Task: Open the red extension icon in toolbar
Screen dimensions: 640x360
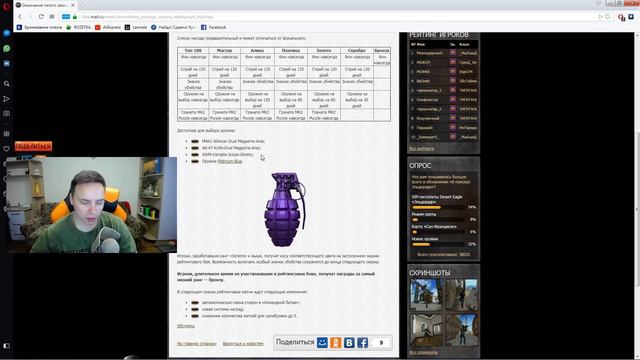Action: coord(621,17)
